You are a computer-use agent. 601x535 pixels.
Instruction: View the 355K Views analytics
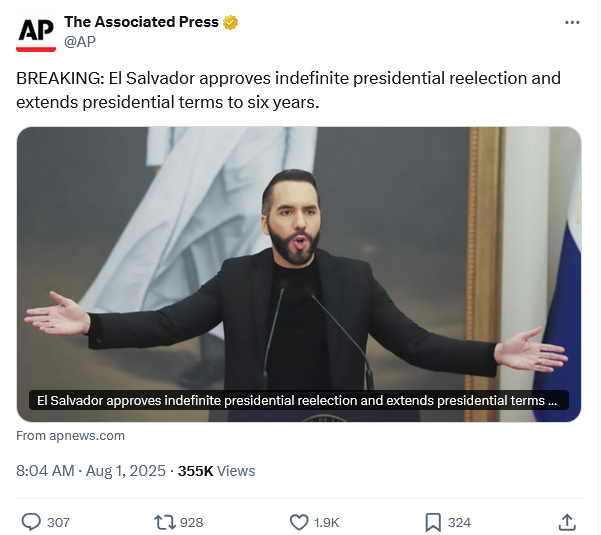(x=216, y=471)
